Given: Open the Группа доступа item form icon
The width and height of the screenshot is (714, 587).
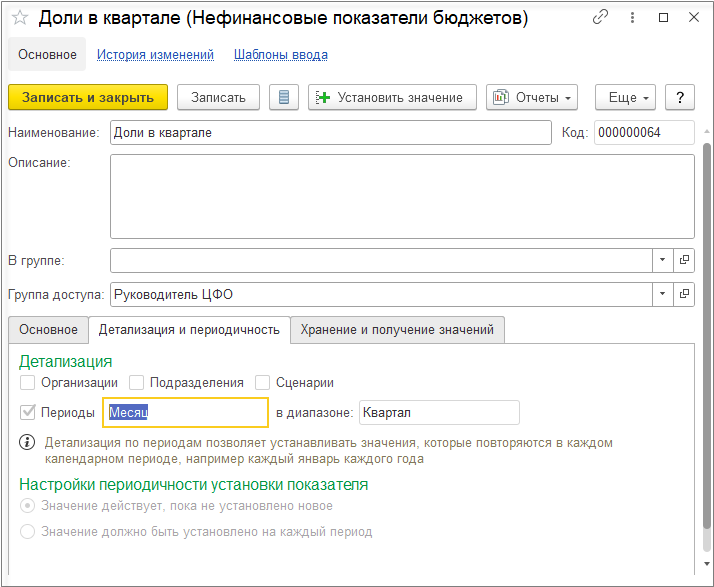Looking at the screenshot, I should point(685,294).
